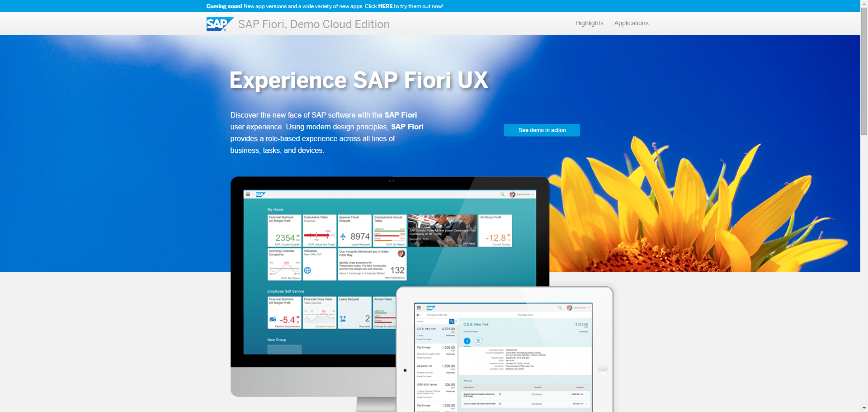Click SAP Fiori, Demo Cloud Edition title
The height and width of the screenshot is (412, 868).
(x=314, y=24)
